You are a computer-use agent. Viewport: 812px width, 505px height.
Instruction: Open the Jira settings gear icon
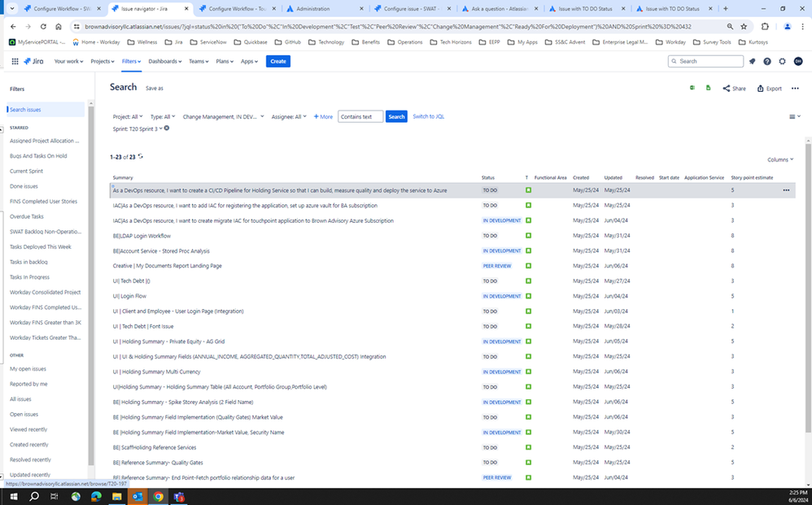click(782, 61)
